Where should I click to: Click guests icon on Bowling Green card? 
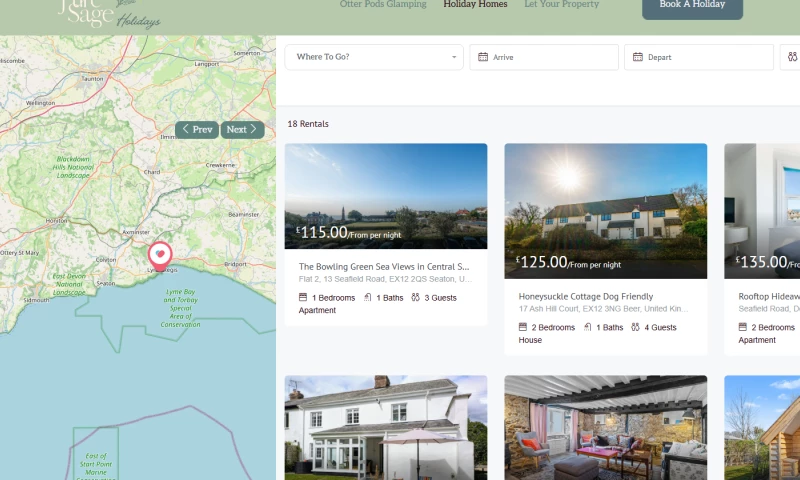click(415, 297)
